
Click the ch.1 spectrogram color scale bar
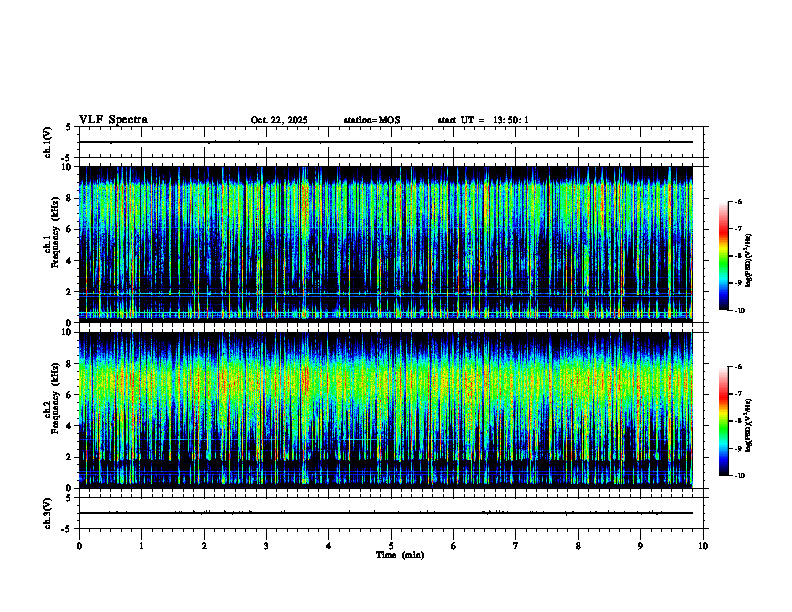(723, 256)
